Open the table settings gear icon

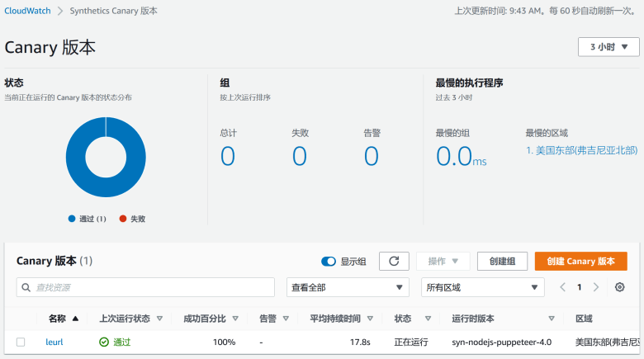click(619, 287)
